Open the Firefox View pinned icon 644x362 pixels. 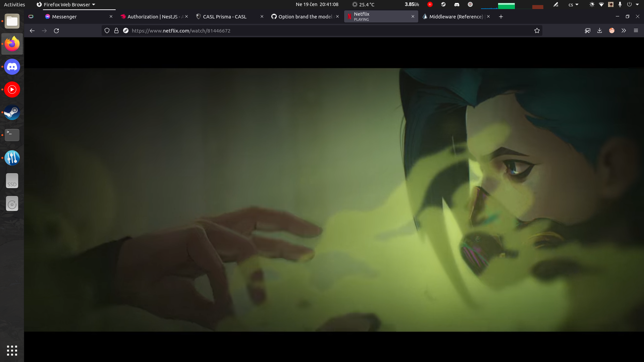(31, 16)
